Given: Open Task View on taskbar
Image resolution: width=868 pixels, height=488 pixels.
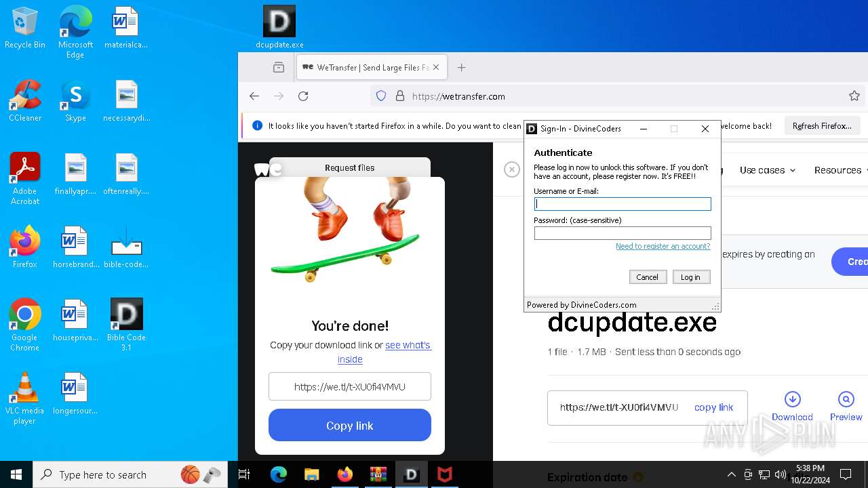Looking at the screenshot, I should [x=245, y=474].
